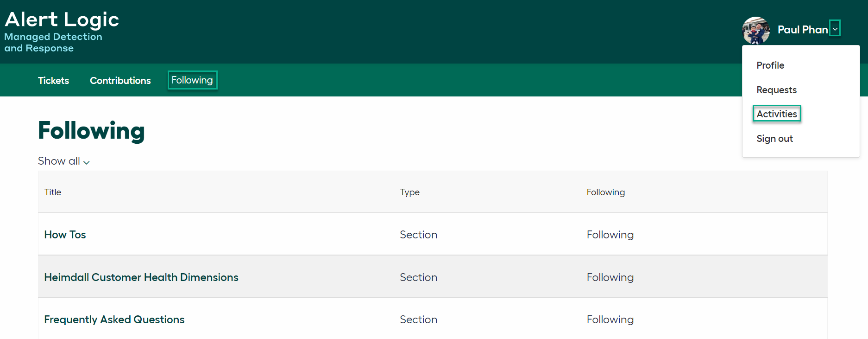Viewport: 868px width, 339px height.
Task: Switch to the Tickets tab
Action: point(53,81)
